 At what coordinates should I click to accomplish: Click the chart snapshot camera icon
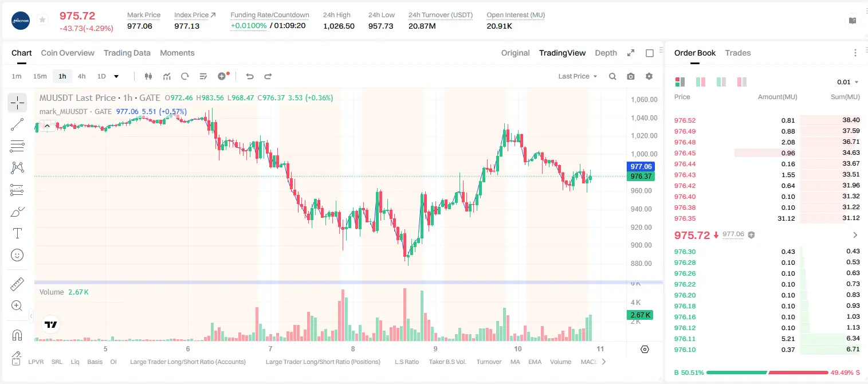point(631,76)
